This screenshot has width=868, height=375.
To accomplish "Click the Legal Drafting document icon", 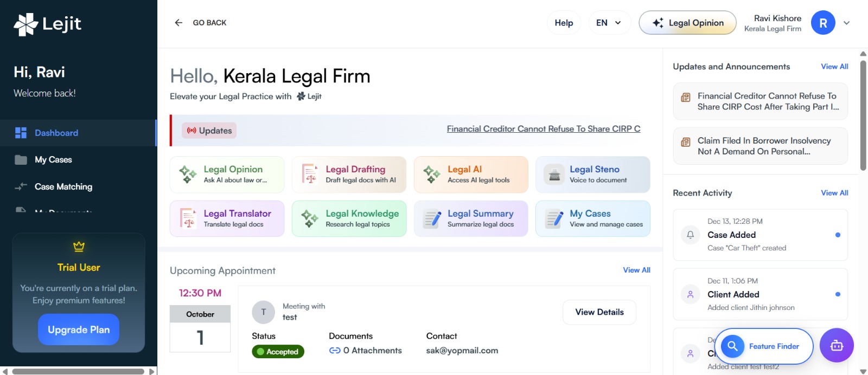I will (310, 175).
